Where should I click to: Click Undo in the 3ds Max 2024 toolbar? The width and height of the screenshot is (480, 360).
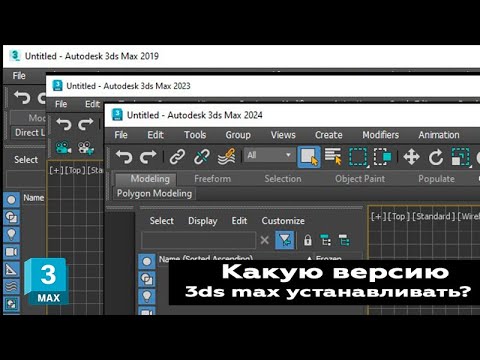(124, 157)
